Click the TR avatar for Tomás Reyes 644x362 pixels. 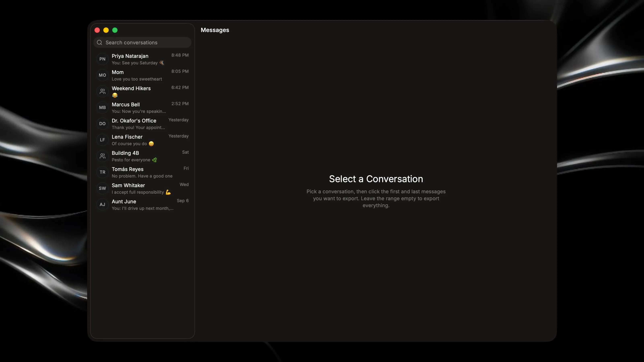click(x=102, y=172)
